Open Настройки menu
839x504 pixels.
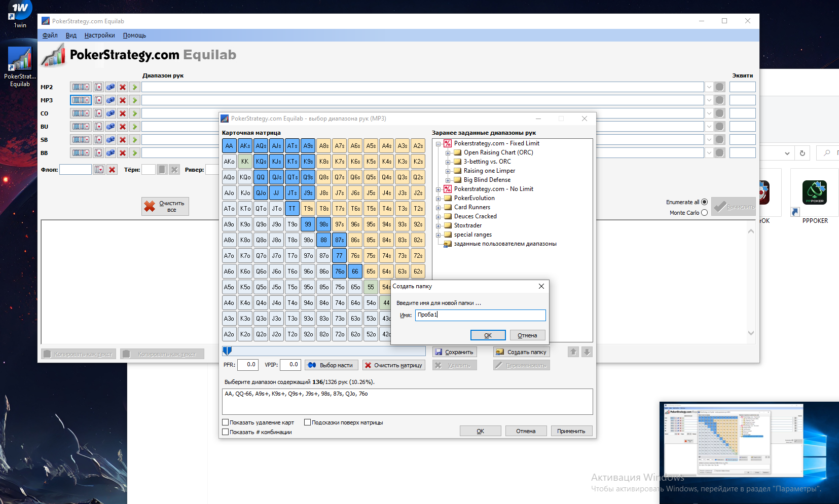(x=99, y=35)
